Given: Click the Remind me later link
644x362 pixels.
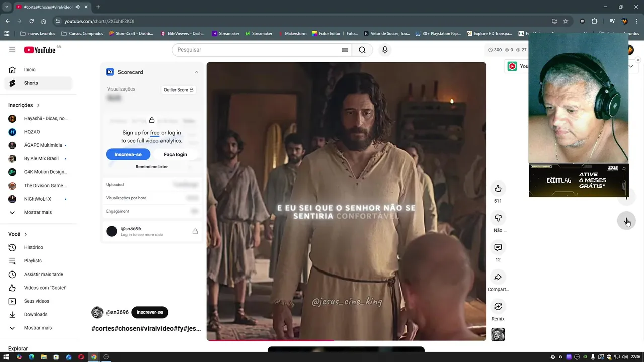Looking at the screenshot, I should click(151, 167).
